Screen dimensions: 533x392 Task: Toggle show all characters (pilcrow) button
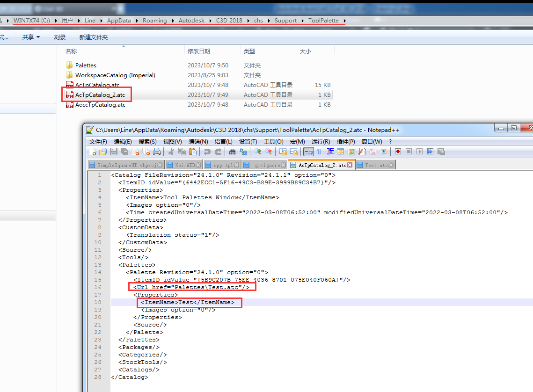pos(319,152)
